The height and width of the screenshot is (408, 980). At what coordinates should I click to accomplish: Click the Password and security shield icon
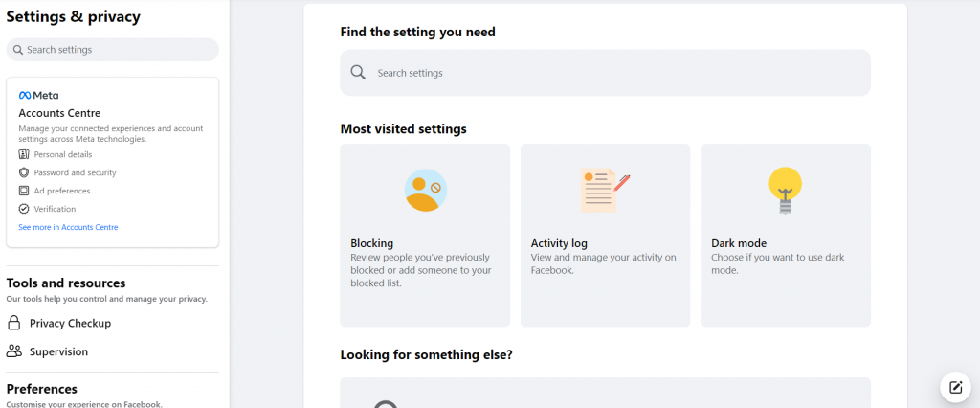24,172
